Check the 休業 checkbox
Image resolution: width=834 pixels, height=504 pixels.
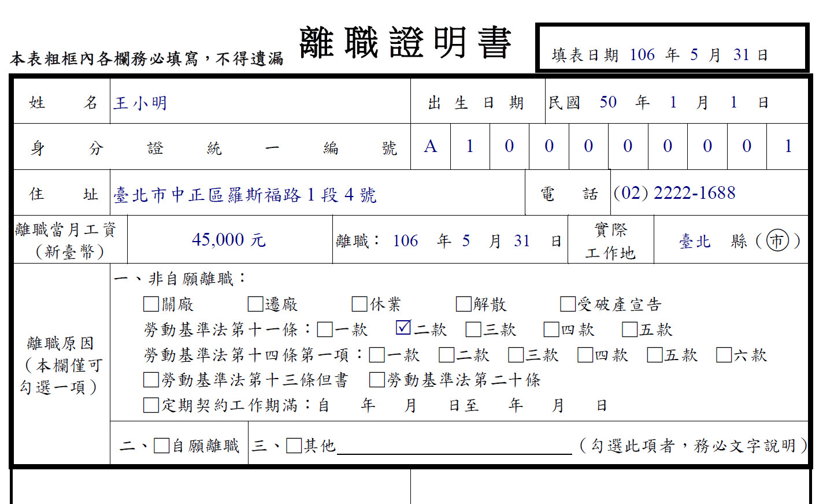point(359,304)
